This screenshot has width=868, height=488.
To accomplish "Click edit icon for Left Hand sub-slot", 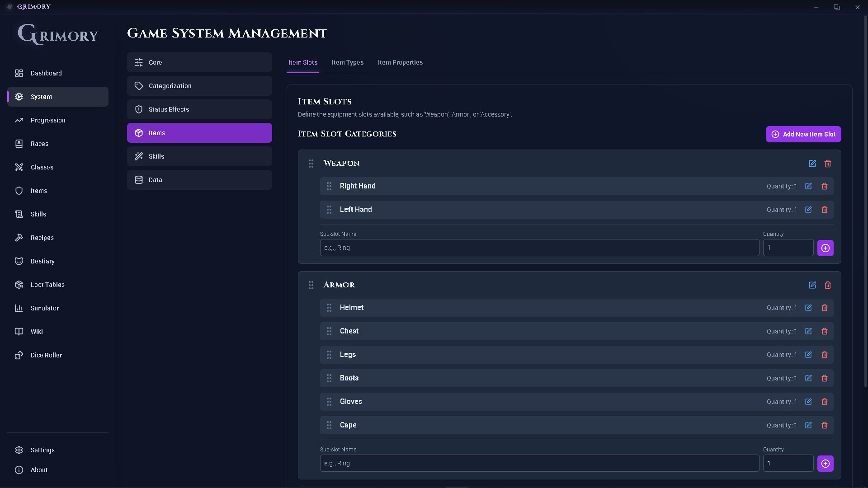I will pos(808,210).
